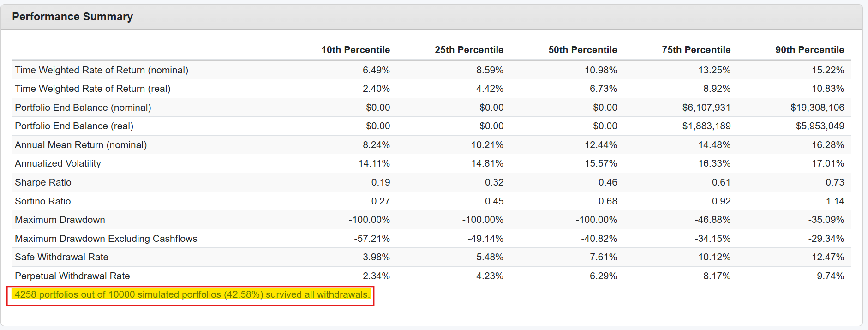Screen dimensions: 868x330
Task: Click the Portfolio End Balance (real) label
Action: [x=74, y=126]
